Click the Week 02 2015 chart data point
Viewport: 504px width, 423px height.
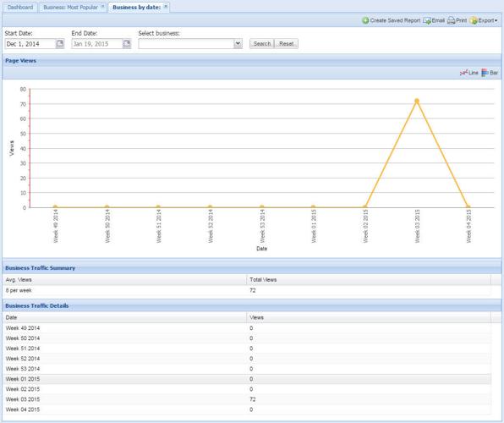(x=365, y=207)
